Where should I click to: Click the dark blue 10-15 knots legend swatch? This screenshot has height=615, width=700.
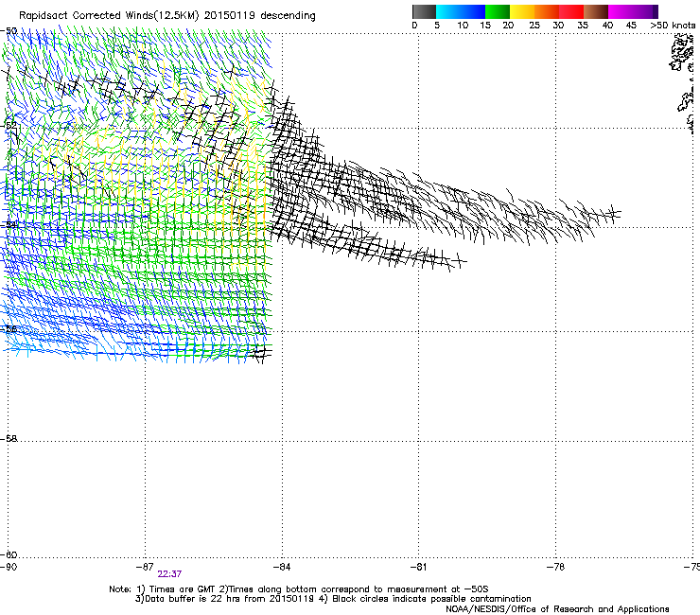[x=473, y=11]
